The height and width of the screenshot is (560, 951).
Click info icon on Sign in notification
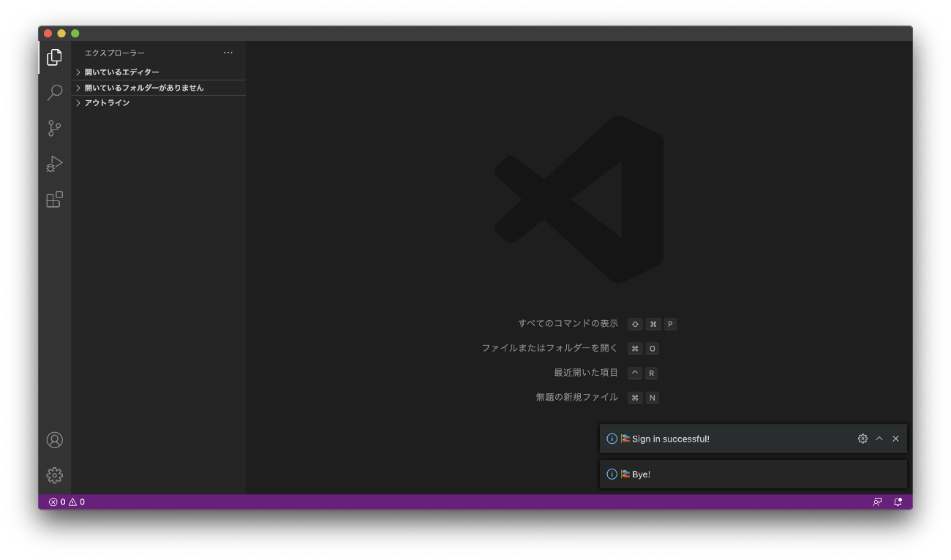[612, 439]
